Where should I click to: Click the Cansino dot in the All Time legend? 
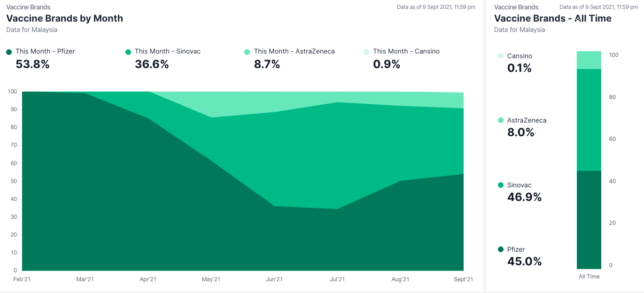pos(500,56)
